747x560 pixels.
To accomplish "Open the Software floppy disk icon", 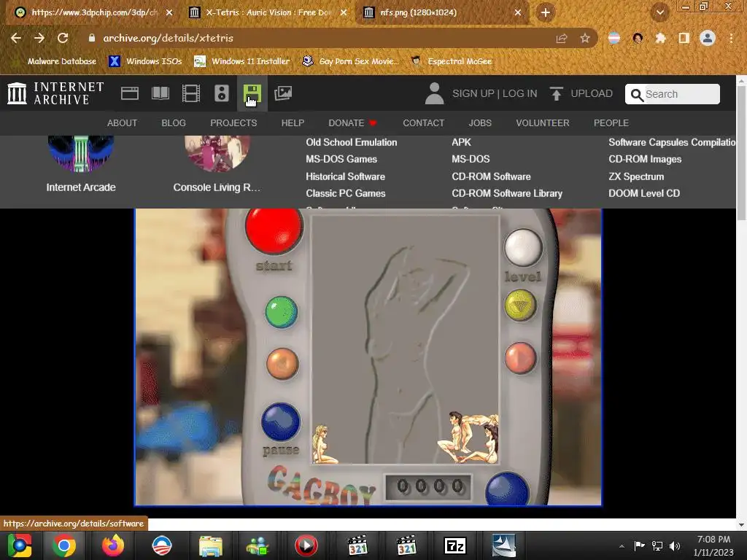I will coord(252,93).
